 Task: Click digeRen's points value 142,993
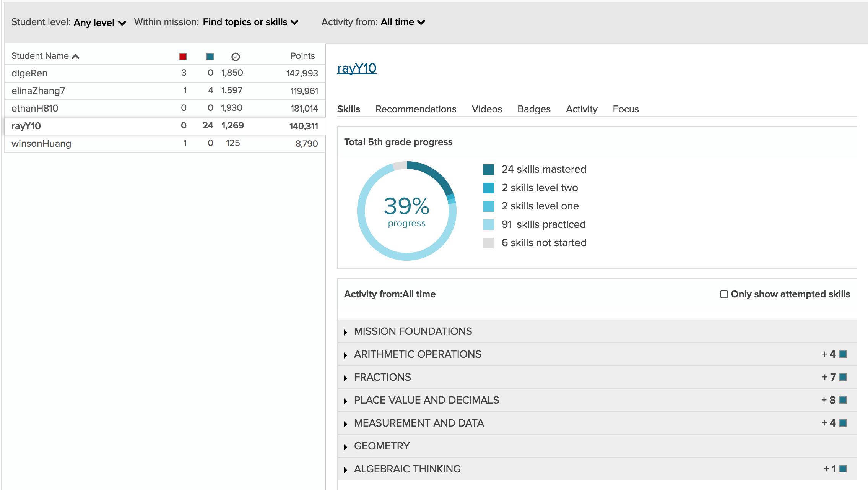click(302, 73)
